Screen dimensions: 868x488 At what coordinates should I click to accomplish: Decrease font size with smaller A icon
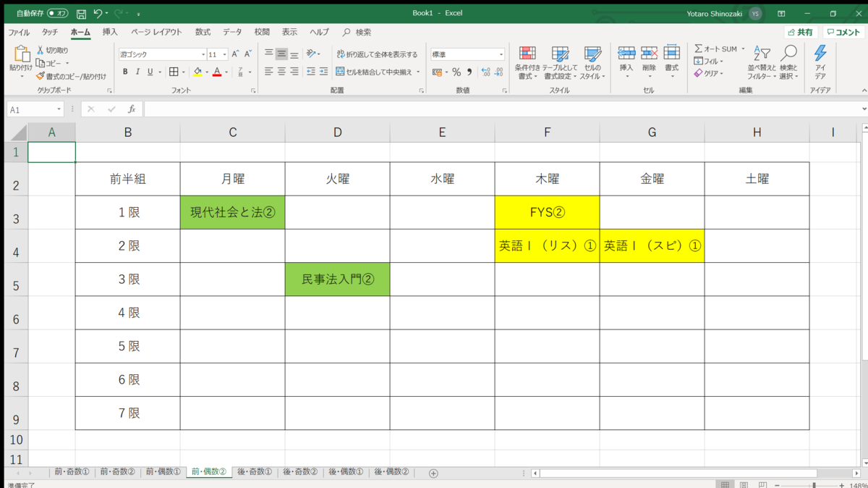click(x=247, y=54)
